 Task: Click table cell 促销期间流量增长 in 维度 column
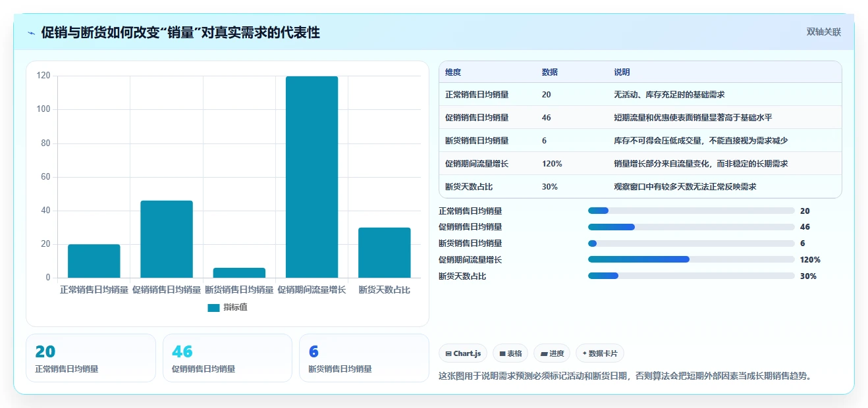pyautogui.click(x=477, y=164)
